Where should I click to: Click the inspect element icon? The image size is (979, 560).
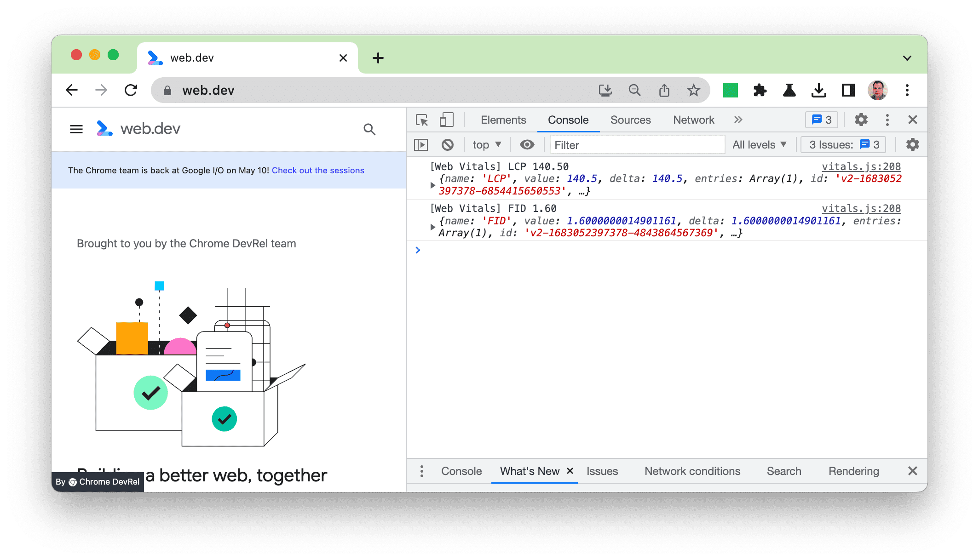(x=421, y=120)
